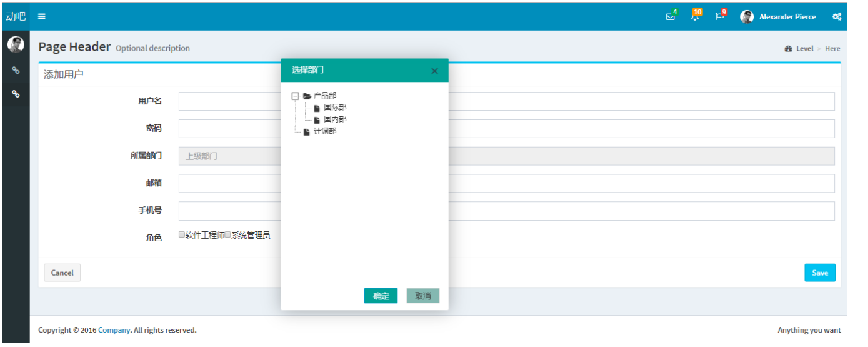Focus the 用户名 input field
Viewport: 868px width, 347px height.
point(507,101)
